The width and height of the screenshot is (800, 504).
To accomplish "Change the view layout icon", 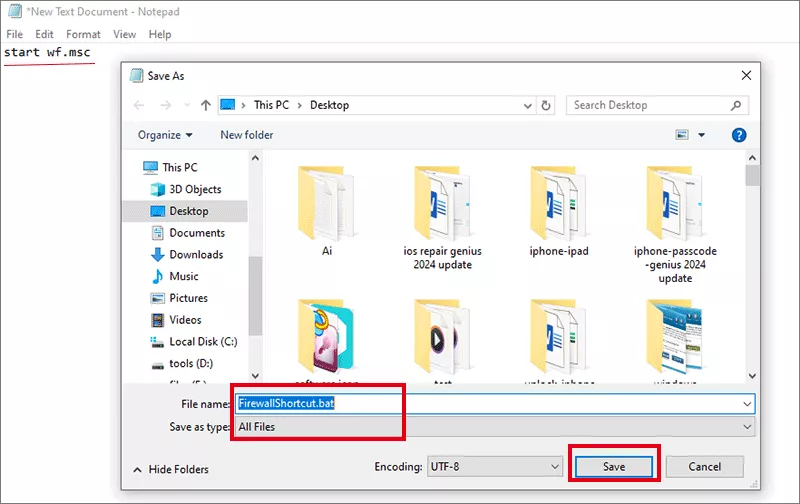I will pos(682,135).
